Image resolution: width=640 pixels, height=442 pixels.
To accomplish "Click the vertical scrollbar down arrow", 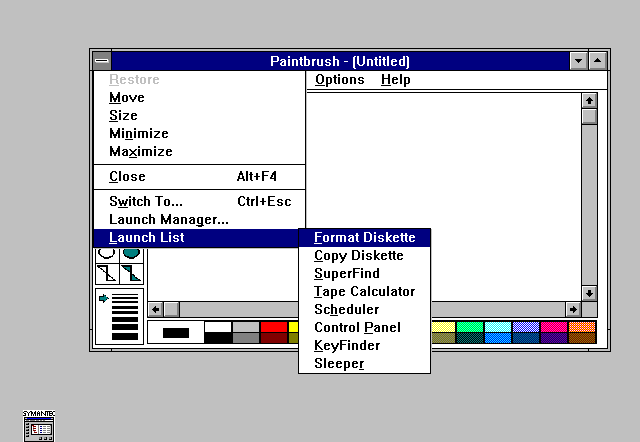I will coord(589,293).
